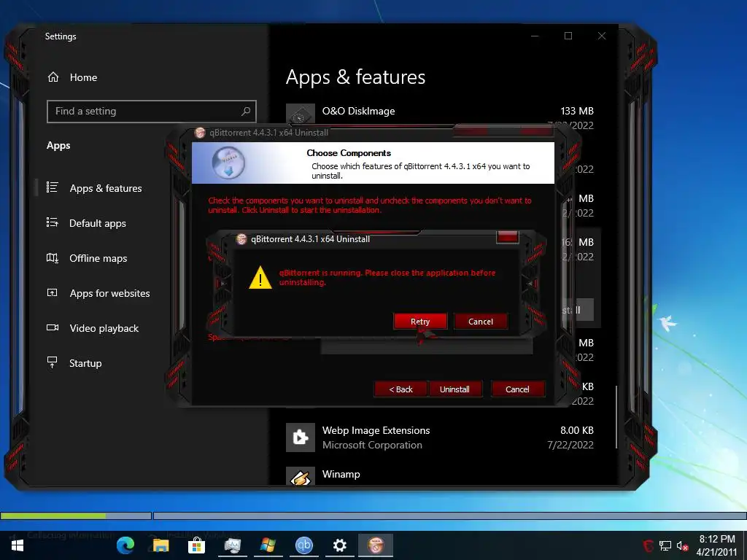This screenshot has width=747, height=560.
Task: Click the 'qBittorrent is running' warning text
Action: (387, 277)
